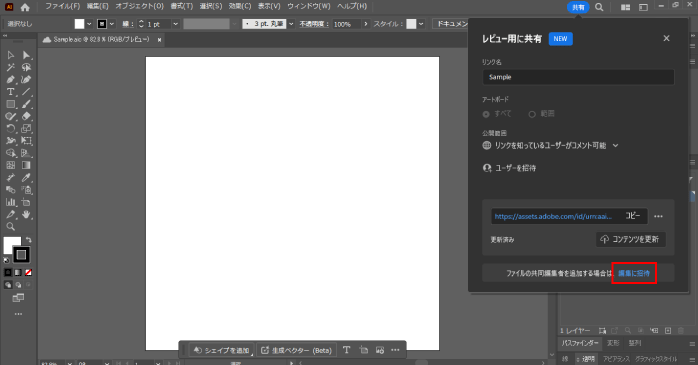The image size is (698, 365).
Task: Click the 編集に招待 link
Action: [x=634, y=273]
